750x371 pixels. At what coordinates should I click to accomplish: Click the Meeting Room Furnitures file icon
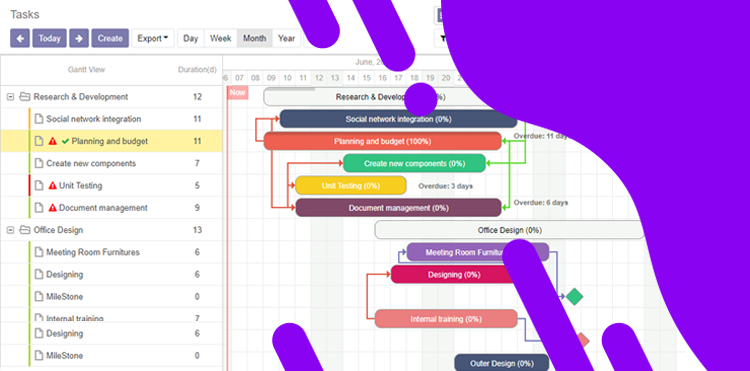coord(39,252)
